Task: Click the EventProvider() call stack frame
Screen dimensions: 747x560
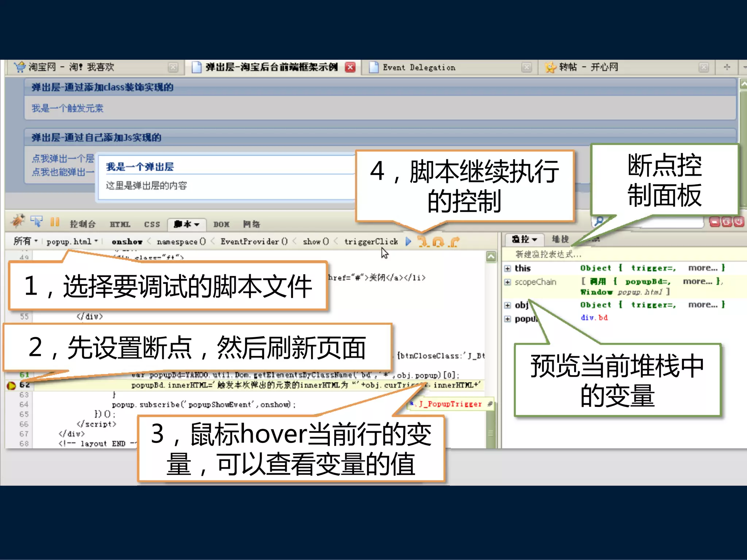Action: [254, 242]
